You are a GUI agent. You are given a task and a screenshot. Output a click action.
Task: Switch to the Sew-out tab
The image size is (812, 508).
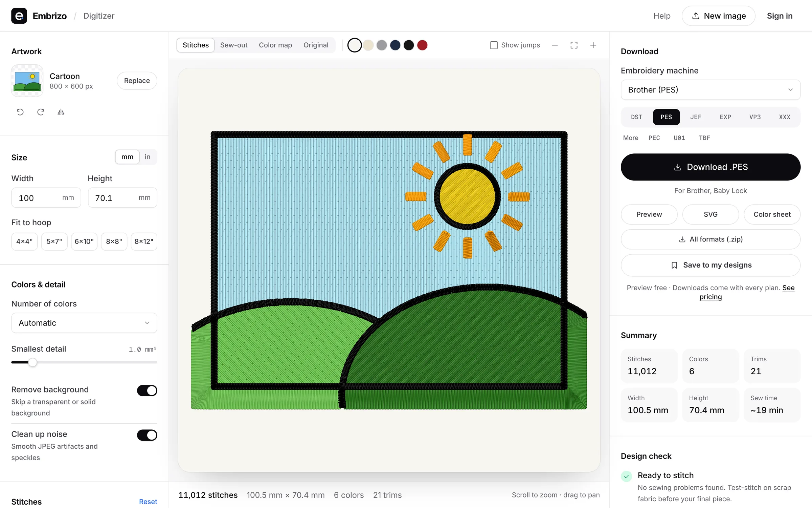point(234,45)
